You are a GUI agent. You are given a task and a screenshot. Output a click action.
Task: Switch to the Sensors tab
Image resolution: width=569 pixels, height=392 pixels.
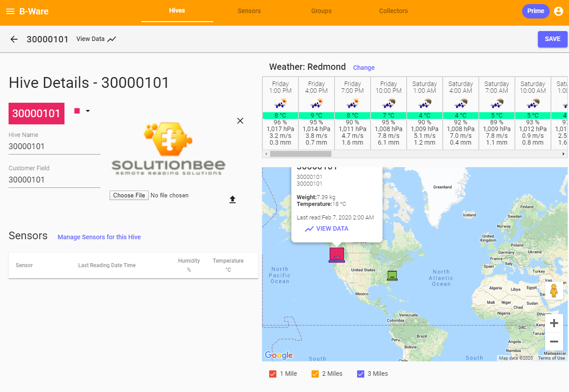(x=249, y=11)
